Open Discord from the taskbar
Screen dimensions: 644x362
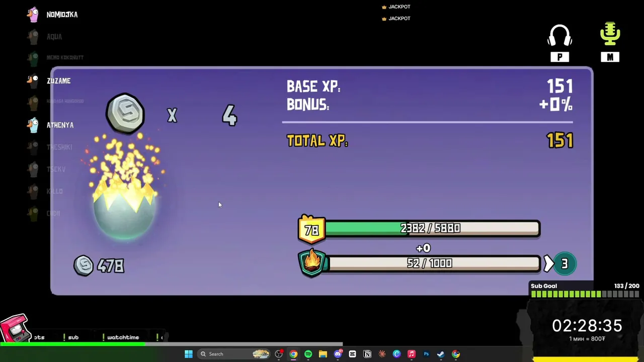[338, 354]
